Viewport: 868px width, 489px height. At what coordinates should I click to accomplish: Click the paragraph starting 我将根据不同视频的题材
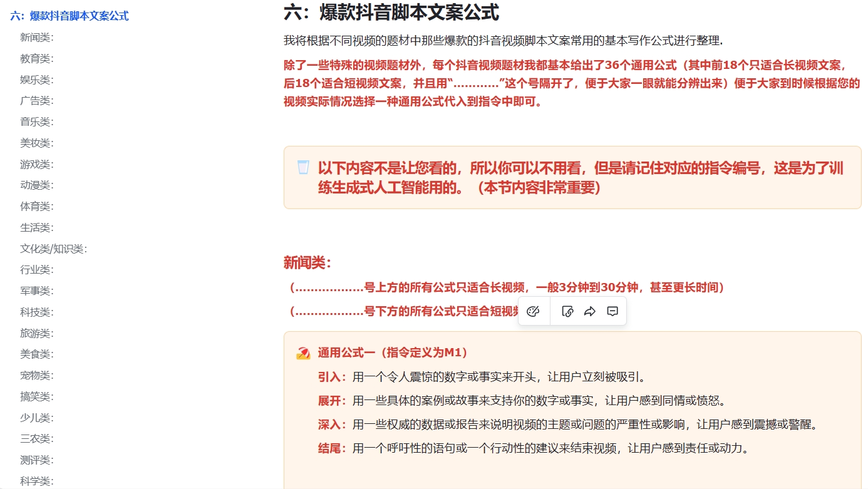pos(503,41)
